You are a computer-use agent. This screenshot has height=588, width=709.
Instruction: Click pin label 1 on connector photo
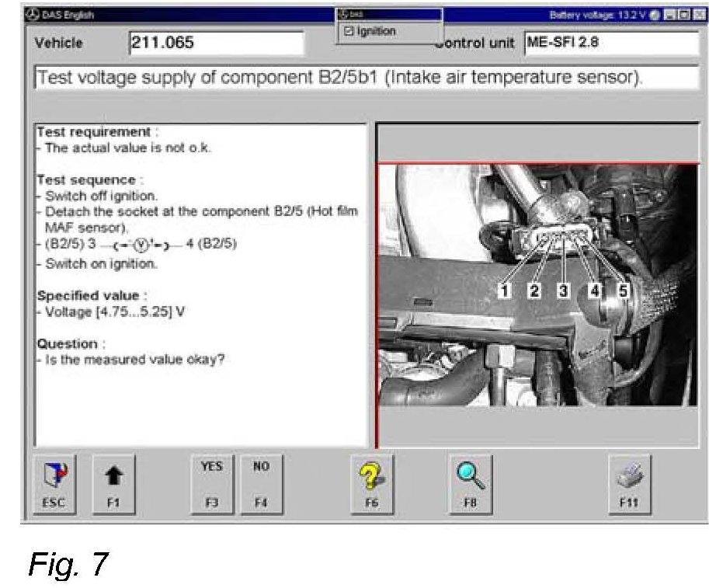click(x=505, y=291)
